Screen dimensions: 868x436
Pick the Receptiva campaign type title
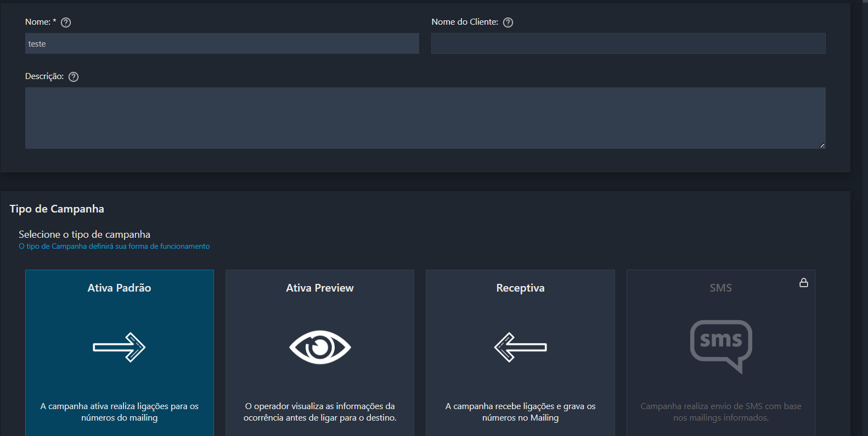(520, 288)
